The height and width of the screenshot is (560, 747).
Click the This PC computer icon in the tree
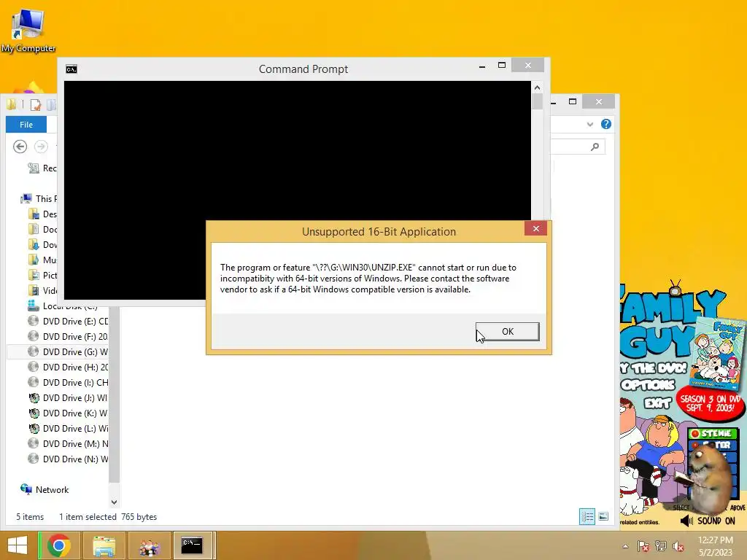coord(26,198)
